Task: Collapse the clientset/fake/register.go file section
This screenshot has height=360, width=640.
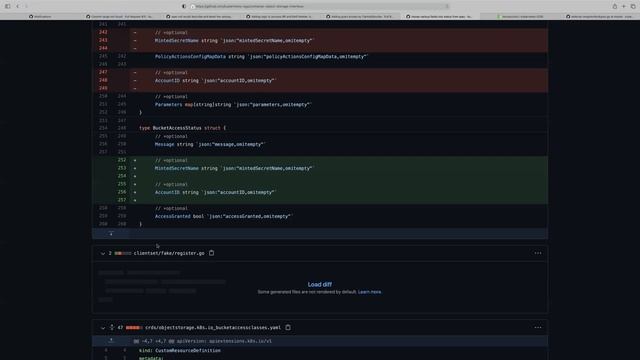Action: pyautogui.click(x=102, y=253)
